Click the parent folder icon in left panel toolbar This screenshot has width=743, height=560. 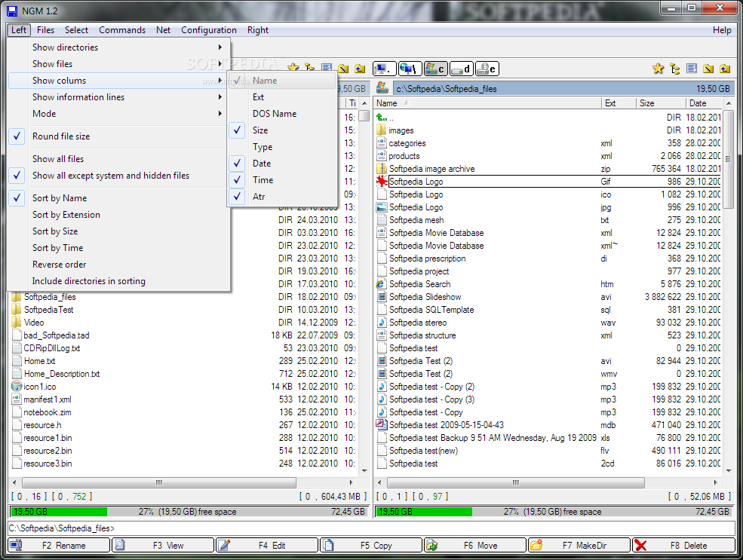360,69
